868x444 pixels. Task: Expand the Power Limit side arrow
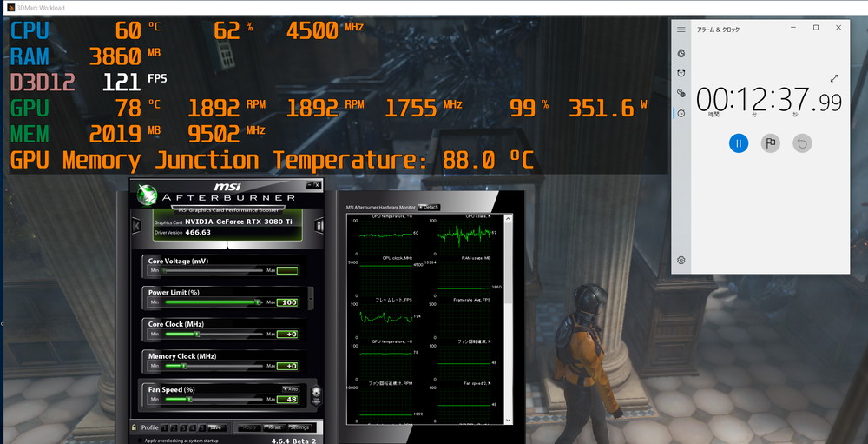311,299
